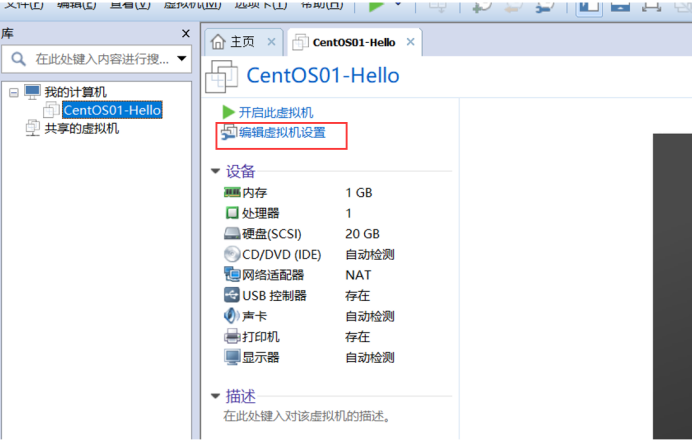
Task: Click the memory chip icon
Action: pyautogui.click(x=232, y=192)
